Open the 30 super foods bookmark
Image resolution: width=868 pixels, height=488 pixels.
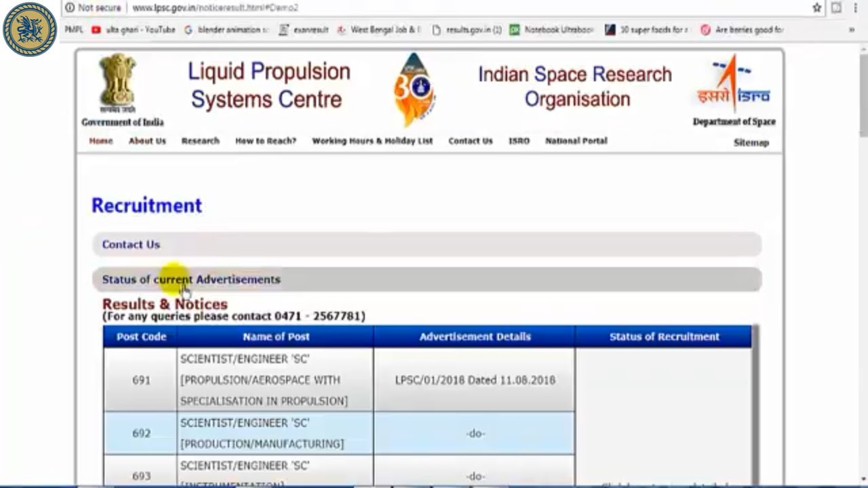coord(646,30)
